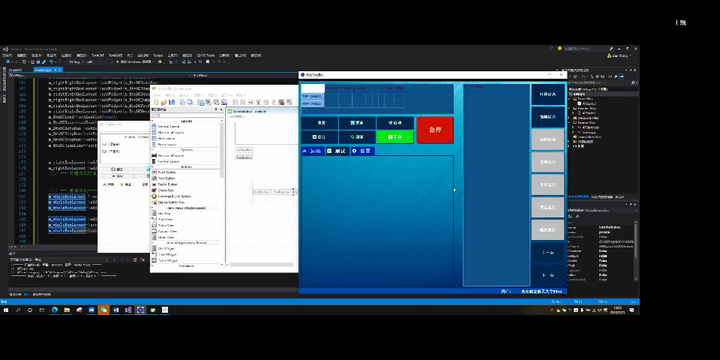
Task: Open TwinSAFE menu in Visual Studio
Action: [115, 55]
